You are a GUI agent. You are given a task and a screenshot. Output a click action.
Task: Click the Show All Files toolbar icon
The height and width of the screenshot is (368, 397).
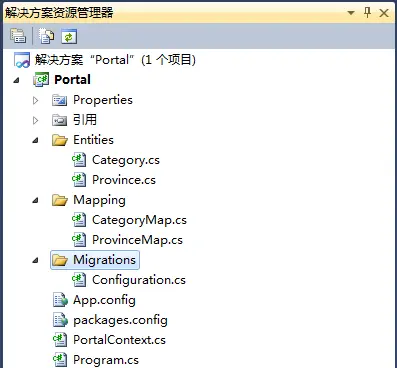(46, 36)
